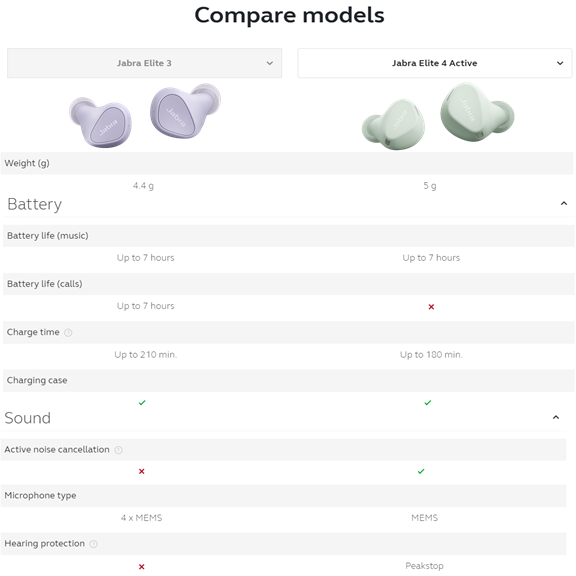The image size is (576, 576).
Task: Click the Elite 3 hearing protection red cross
Action: coord(141,567)
